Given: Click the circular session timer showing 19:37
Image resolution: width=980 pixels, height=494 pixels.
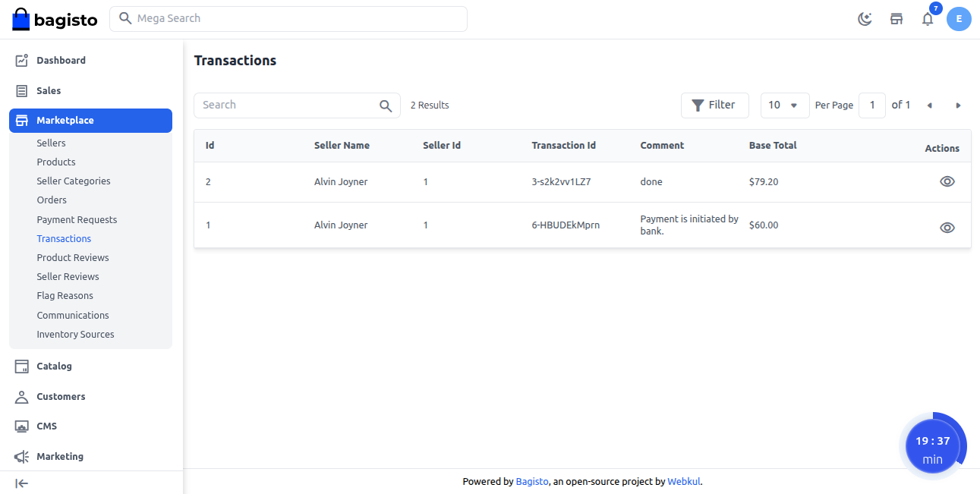Looking at the screenshot, I should point(934,445).
